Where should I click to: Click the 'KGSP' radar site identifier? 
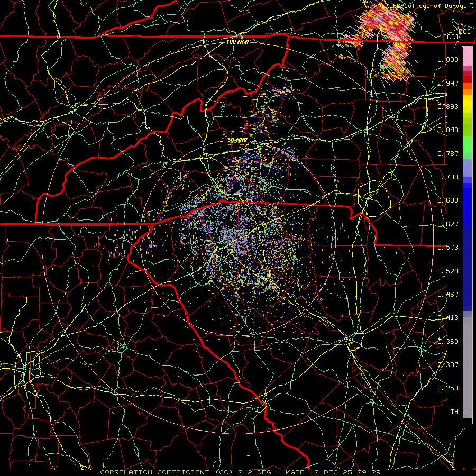pos(296,472)
